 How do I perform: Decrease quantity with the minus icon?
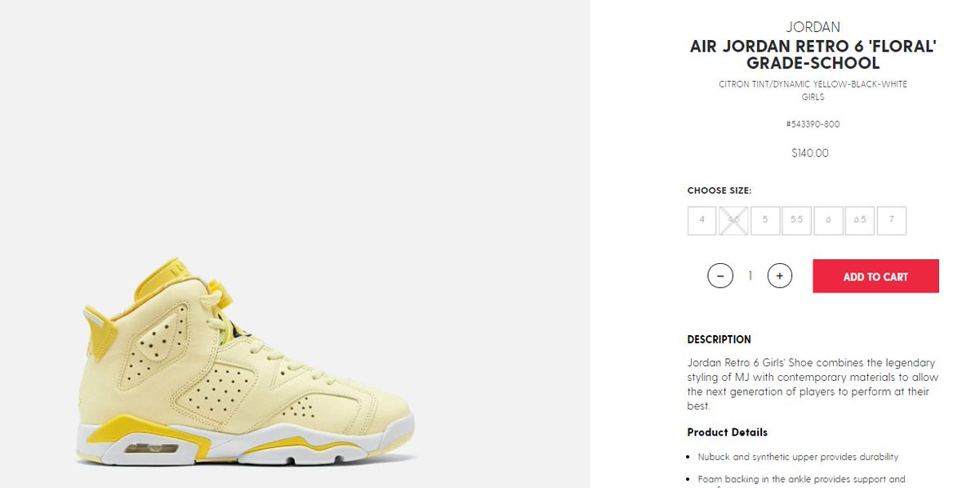[x=719, y=276]
